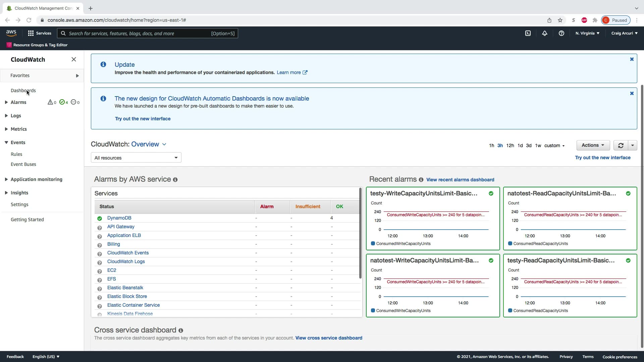The height and width of the screenshot is (362, 644).
Task: Click the Services grid icon
Action: click(x=31, y=33)
